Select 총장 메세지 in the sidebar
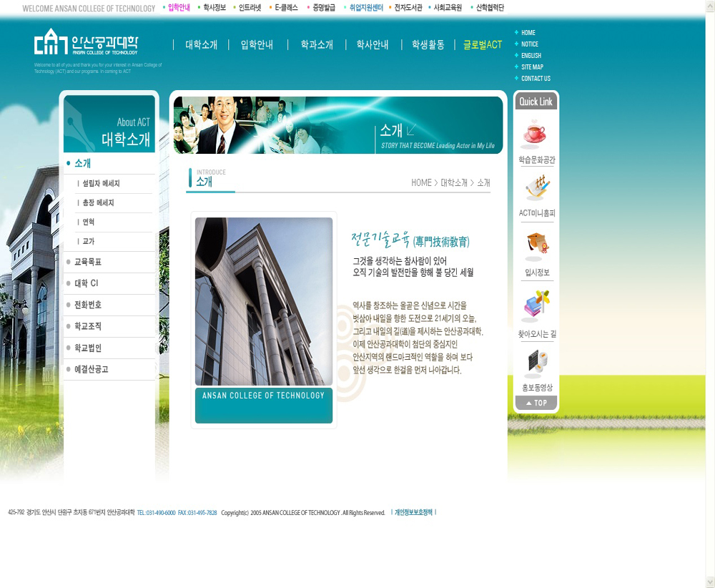The height and width of the screenshot is (588, 715). [98, 203]
